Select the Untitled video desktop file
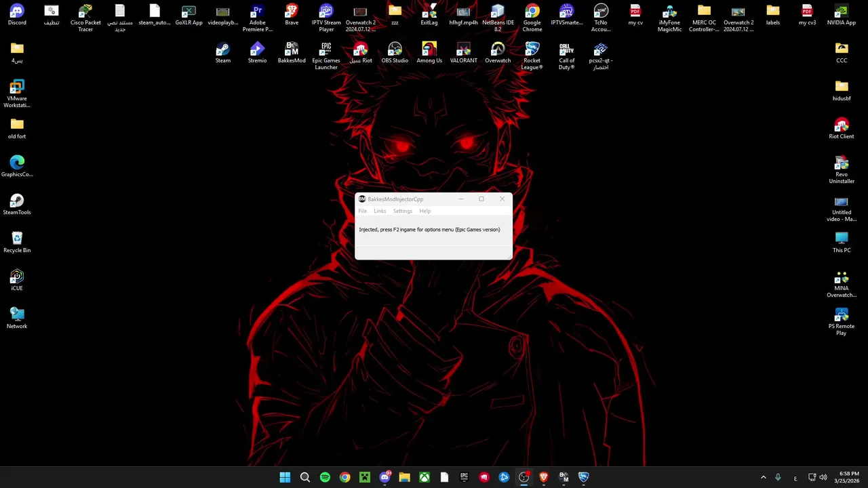This screenshot has width=868, height=488. coord(842,208)
